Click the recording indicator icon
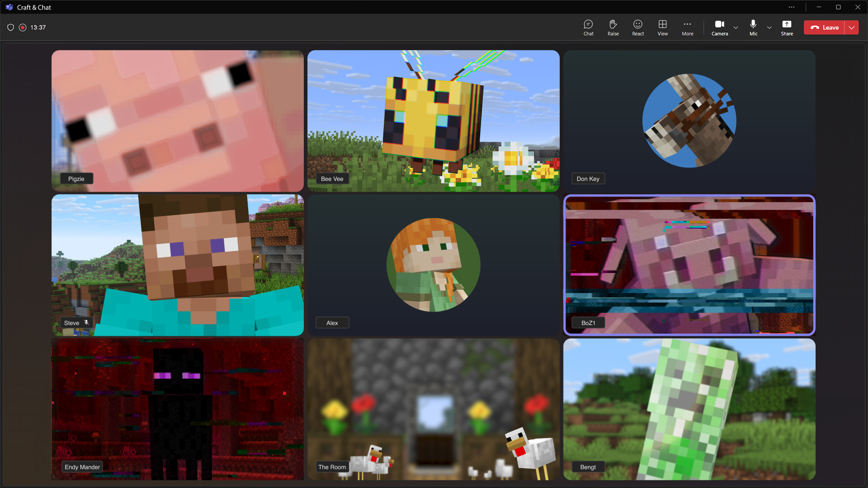Image resolution: width=868 pixels, height=488 pixels. 23,28
